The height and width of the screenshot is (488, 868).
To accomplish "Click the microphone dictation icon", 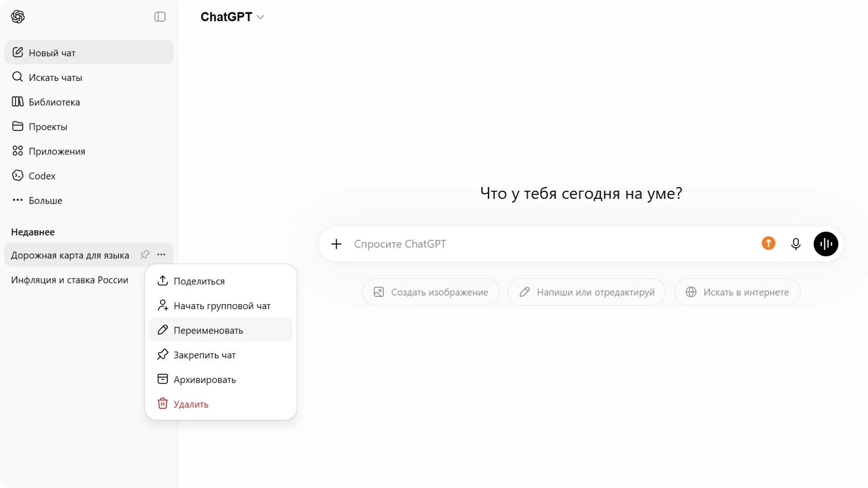I will [796, 244].
